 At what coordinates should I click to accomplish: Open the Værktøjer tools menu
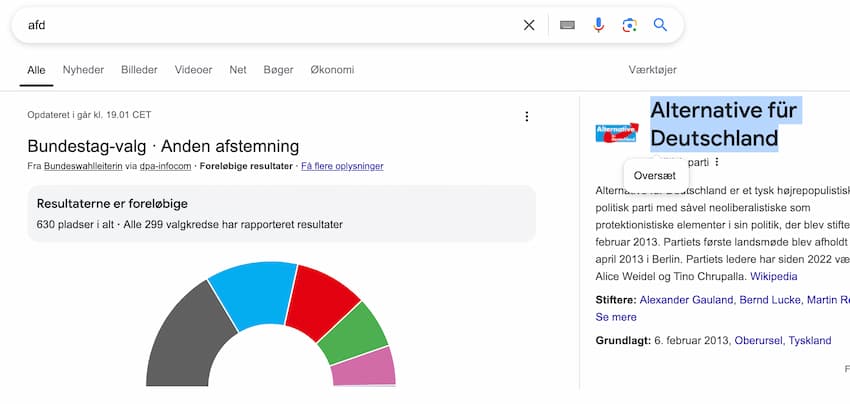pos(653,70)
